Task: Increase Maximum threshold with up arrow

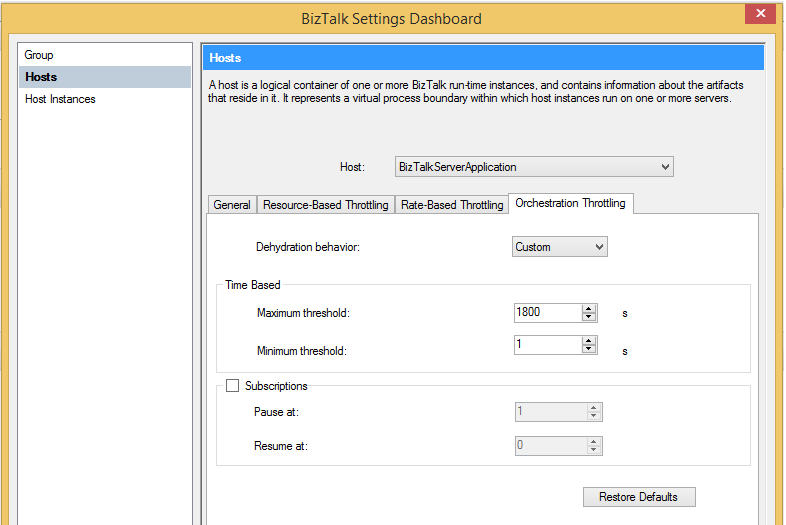Action: click(x=588, y=309)
